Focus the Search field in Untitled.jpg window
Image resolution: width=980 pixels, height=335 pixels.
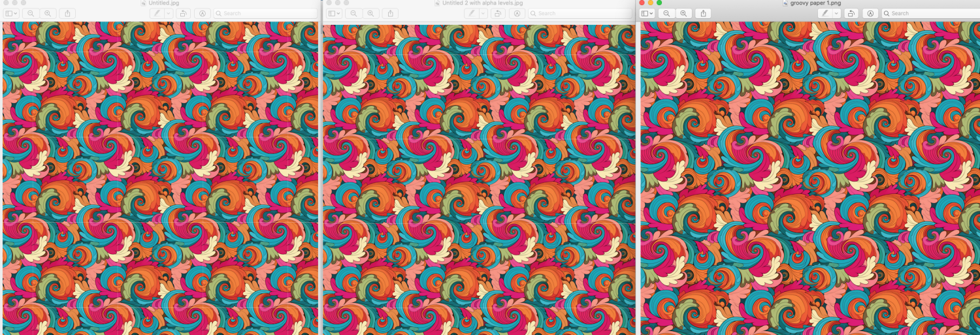coord(265,13)
